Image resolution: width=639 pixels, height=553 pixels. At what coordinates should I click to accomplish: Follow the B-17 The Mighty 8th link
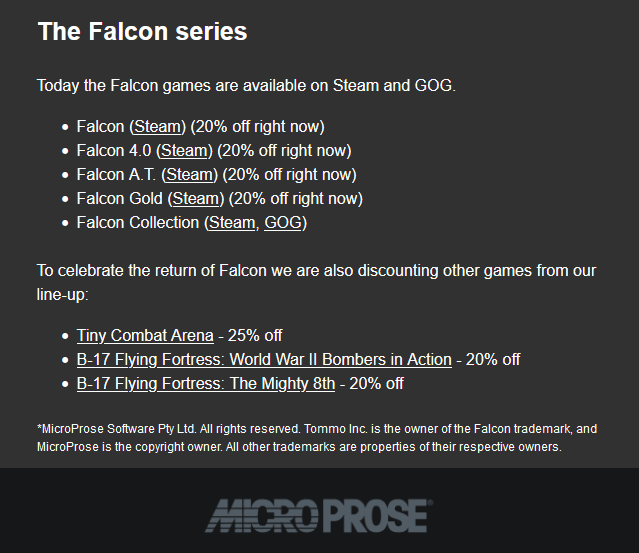[206, 383]
